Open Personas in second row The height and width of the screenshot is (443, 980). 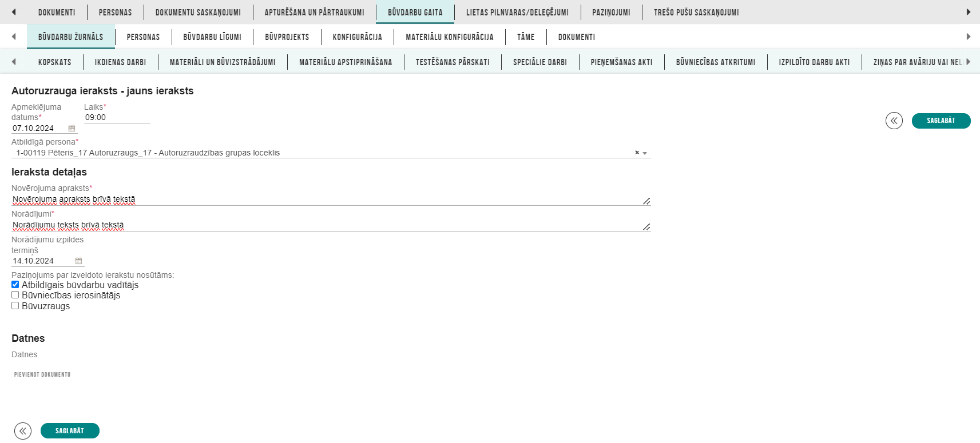click(x=143, y=37)
